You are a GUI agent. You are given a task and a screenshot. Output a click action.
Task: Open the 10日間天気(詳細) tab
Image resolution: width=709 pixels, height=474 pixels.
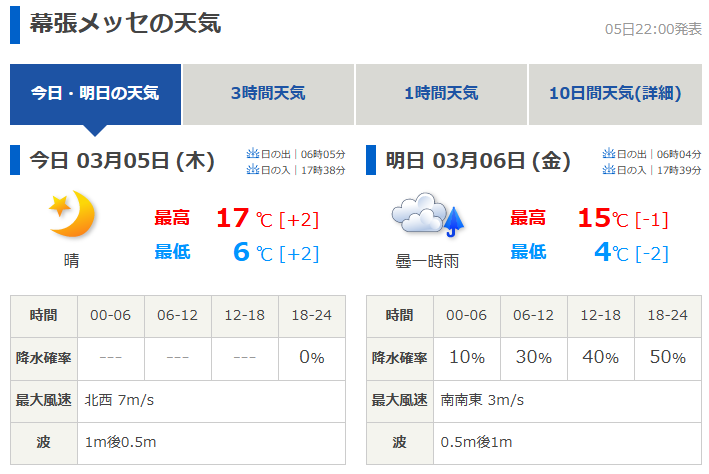(x=615, y=94)
